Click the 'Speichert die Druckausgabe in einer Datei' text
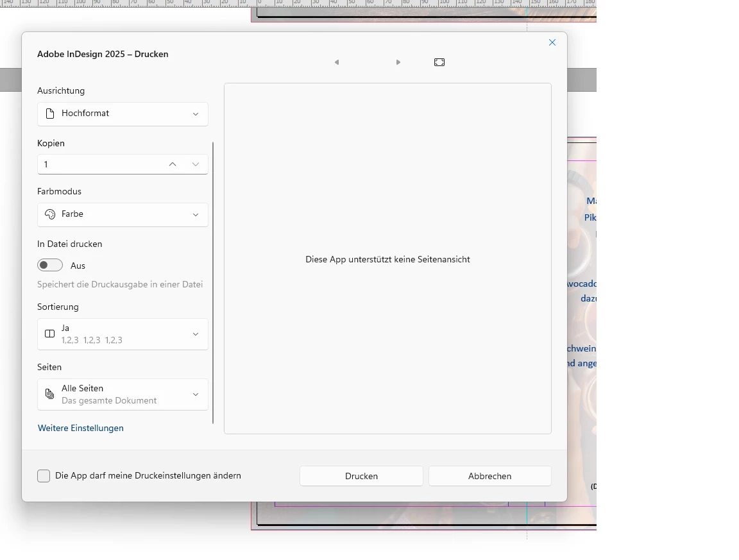The height and width of the screenshot is (560, 739). click(x=120, y=284)
